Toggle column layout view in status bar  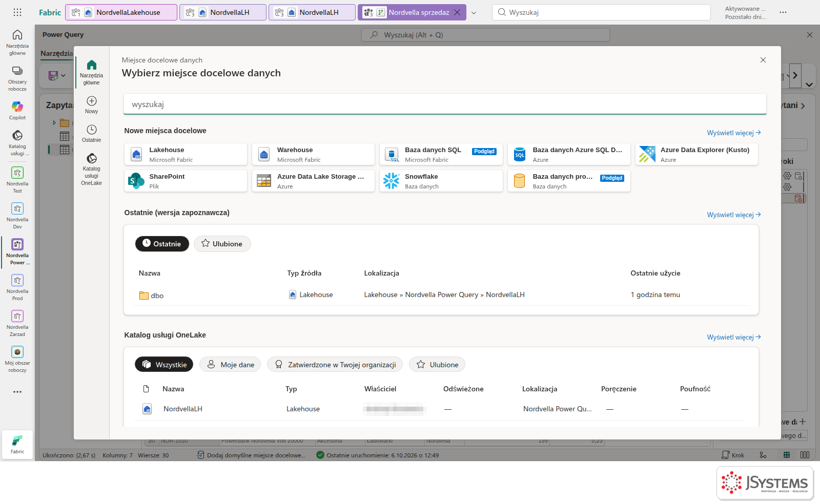pyautogui.click(x=805, y=455)
